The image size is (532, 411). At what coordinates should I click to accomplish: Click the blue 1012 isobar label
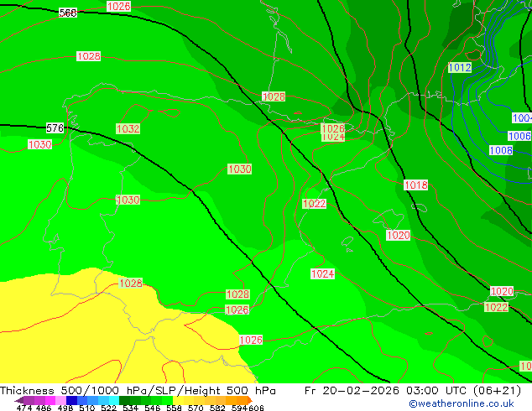point(460,67)
